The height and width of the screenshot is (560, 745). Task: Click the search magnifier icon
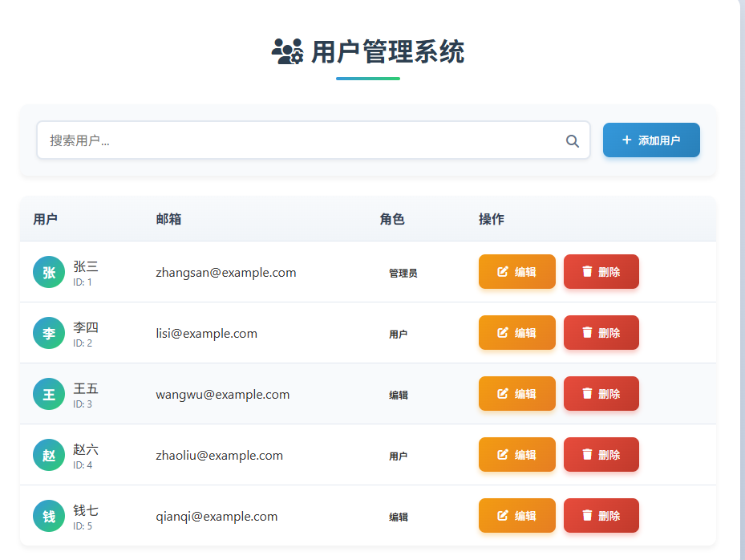click(572, 140)
